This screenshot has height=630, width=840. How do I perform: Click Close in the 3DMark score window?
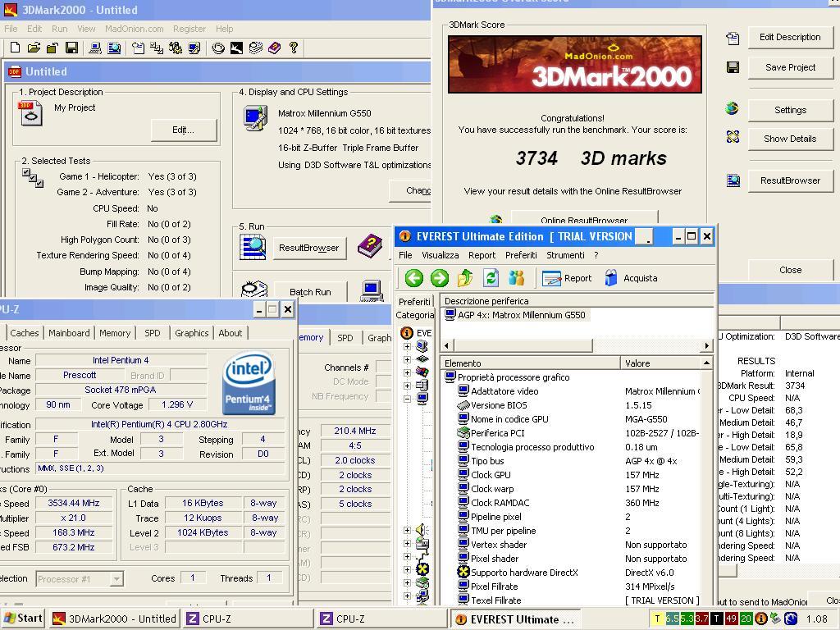(790, 270)
